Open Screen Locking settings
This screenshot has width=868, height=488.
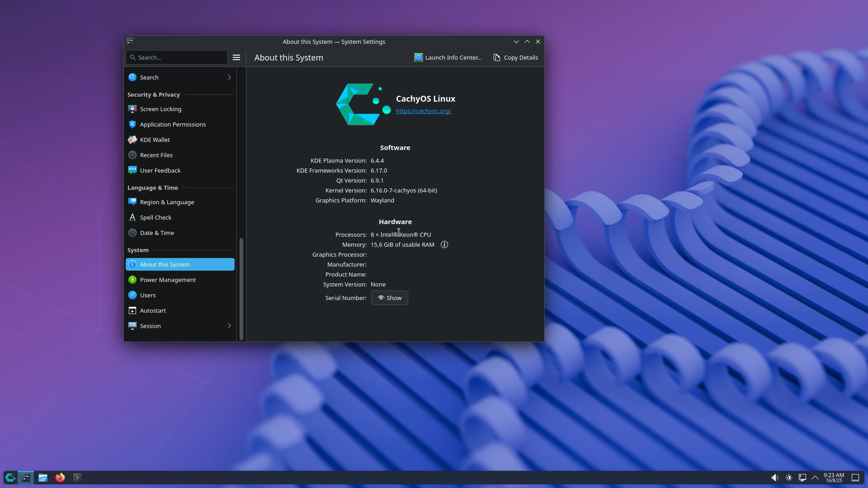180,109
